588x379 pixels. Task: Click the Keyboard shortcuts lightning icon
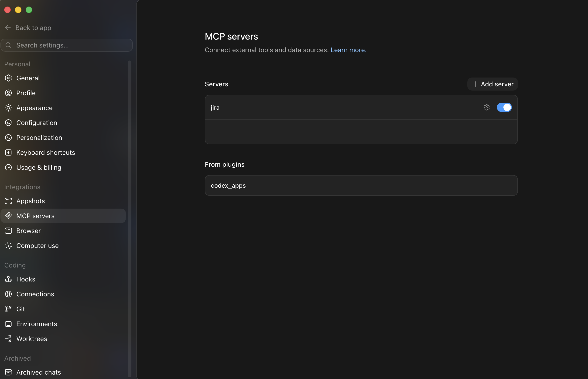pos(8,152)
